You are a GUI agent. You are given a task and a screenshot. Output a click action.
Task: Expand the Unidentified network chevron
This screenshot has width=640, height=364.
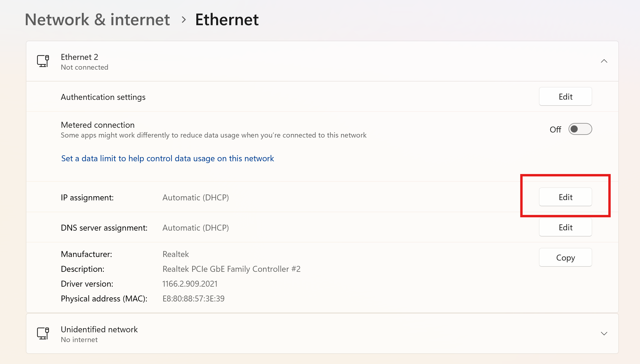604,333
